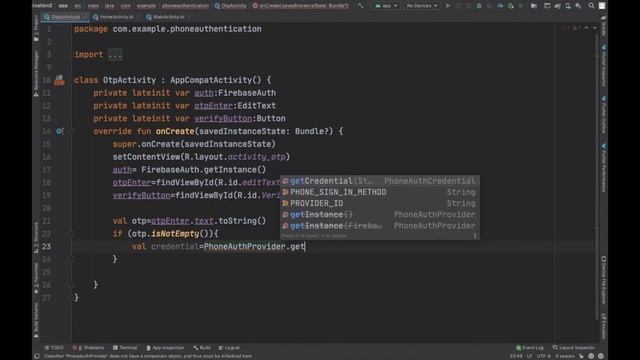640x360 pixels.
Task: Open the Resource Manager side panel
Action: click(x=36, y=73)
